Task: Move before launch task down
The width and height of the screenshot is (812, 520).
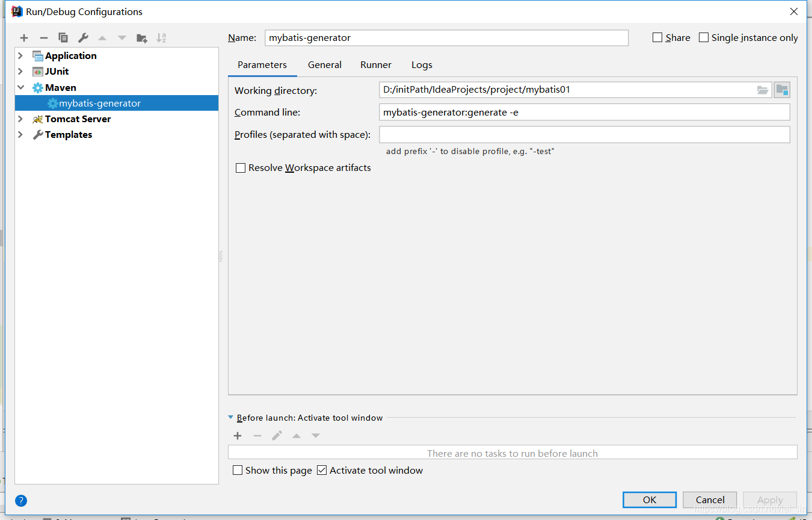Action: (x=316, y=436)
